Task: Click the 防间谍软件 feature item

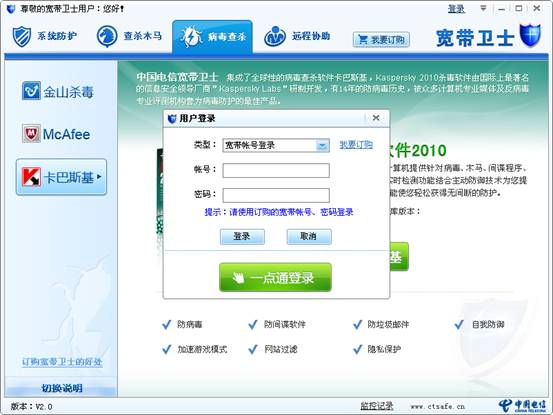Action: point(277,324)
